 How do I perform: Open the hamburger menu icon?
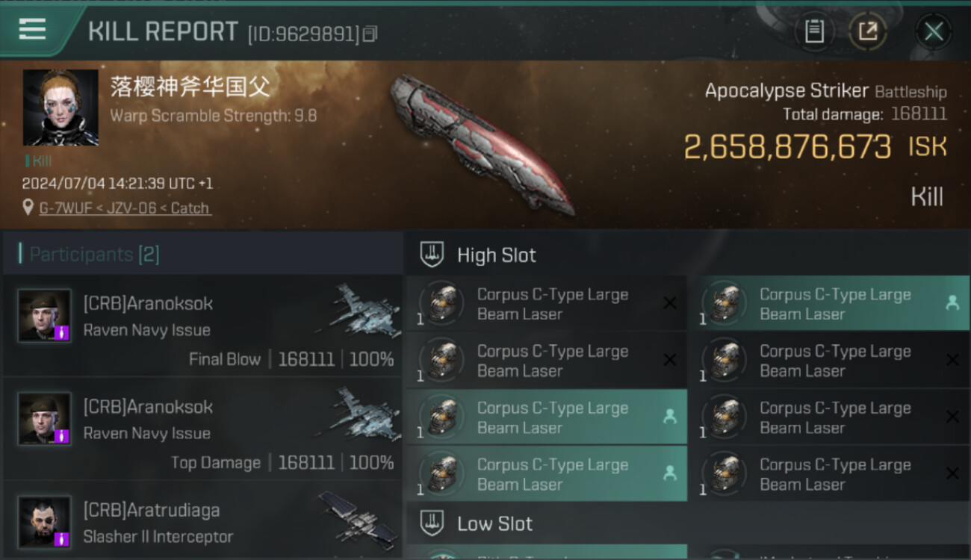click(x=32, y=29)
